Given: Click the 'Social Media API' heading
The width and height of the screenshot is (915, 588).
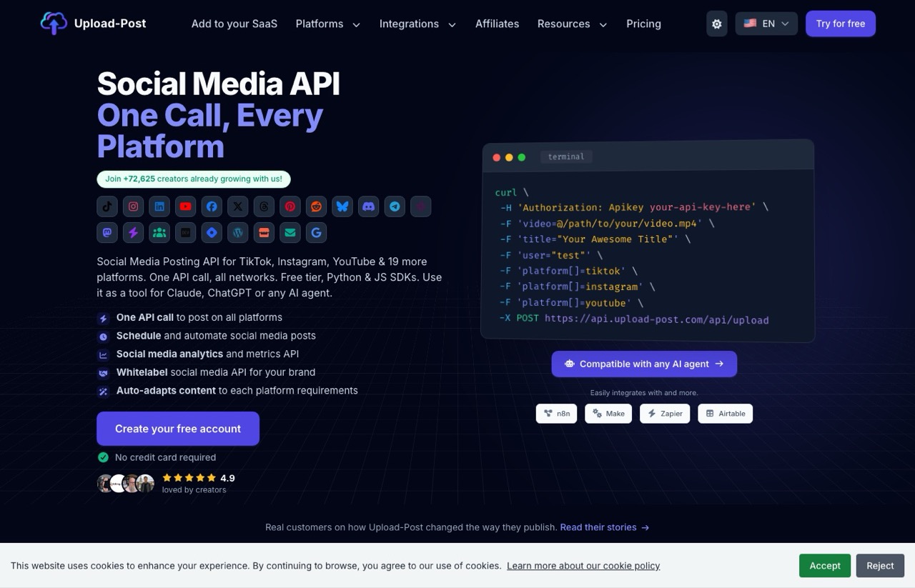Looking at the screenshot, I should pos(218,84).
